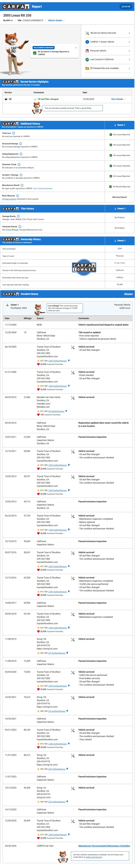Click the Odometer Check No Issues Indicated checkmark
The image size is (135, 868).
click(111, 166)
